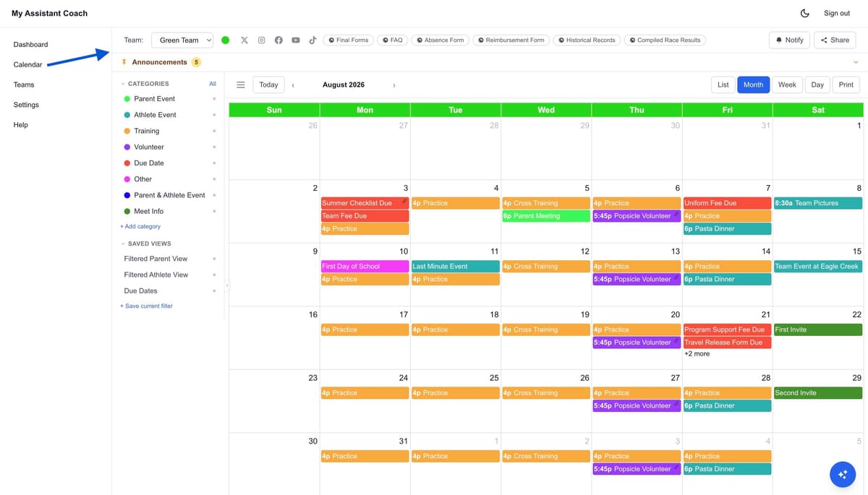Toggle dark mode with the moon icon

click(804, 13)
